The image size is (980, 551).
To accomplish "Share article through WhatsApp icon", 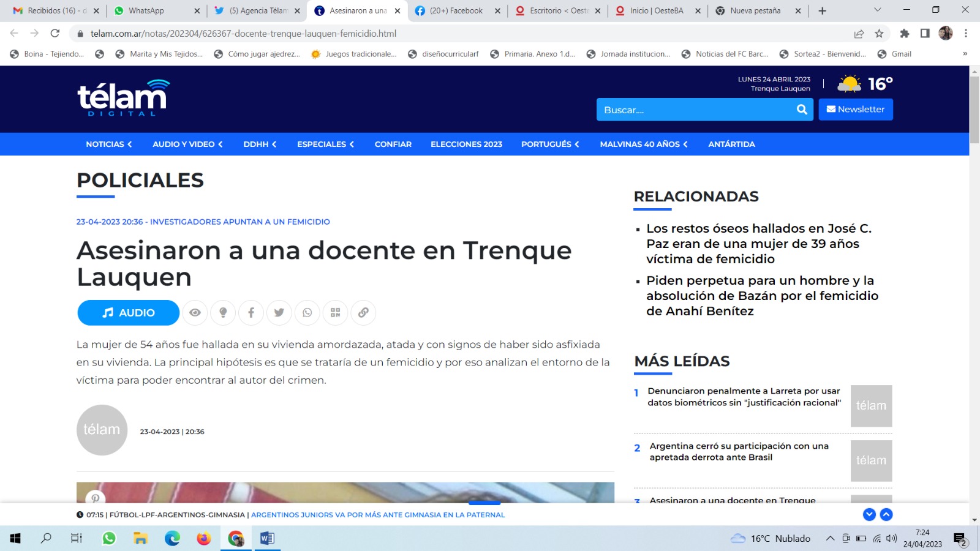I will coord(307,313).
